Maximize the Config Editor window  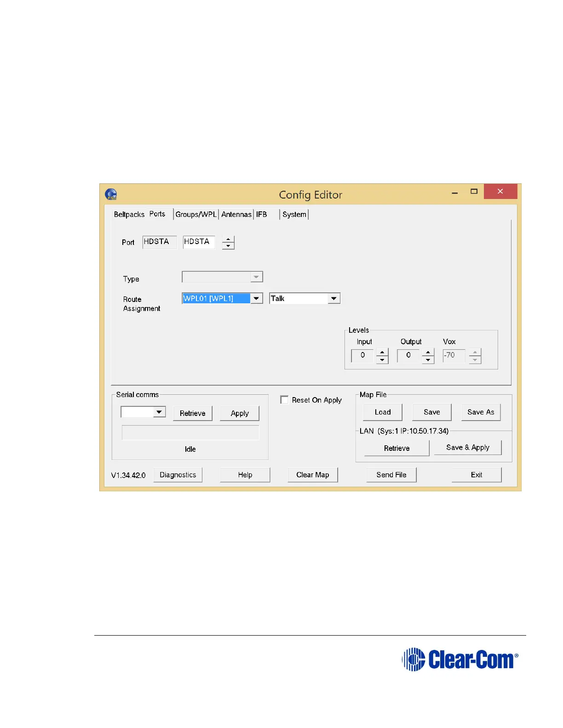(x=474, y=192)
